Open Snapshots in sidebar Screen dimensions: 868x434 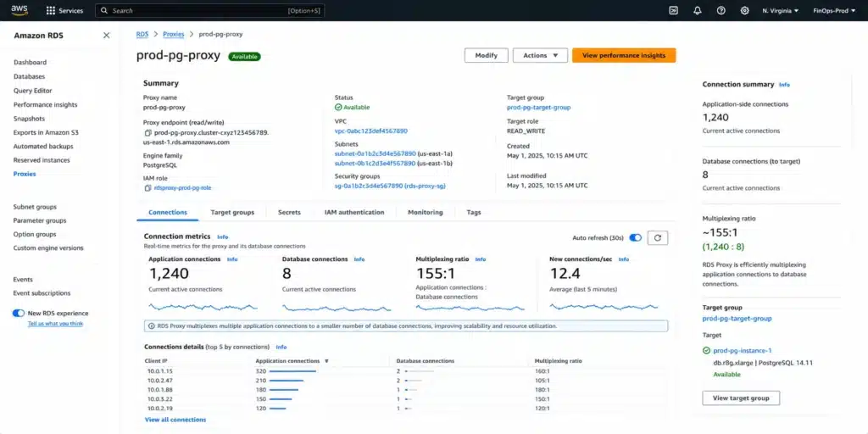tap(29, 119)
